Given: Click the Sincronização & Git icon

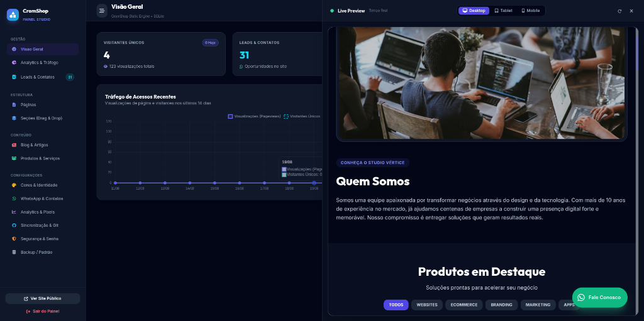Looking at the screenshot, I should [x=14, y=226].
